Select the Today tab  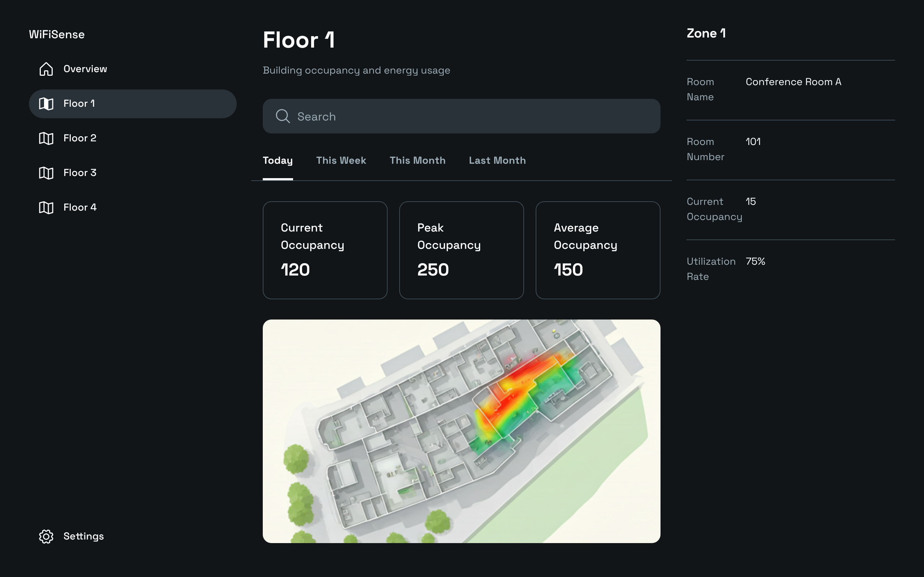coord(278,161)
